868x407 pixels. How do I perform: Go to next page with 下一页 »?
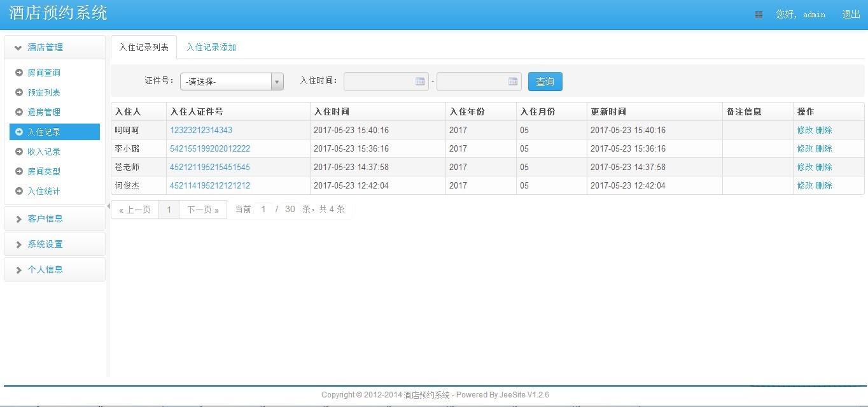203,210
